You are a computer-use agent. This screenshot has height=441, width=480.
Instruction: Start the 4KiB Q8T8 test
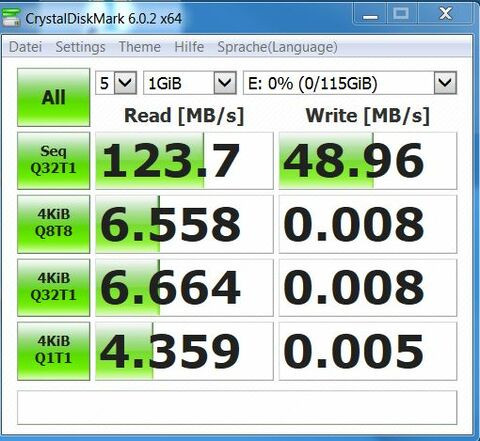point(54,224)
